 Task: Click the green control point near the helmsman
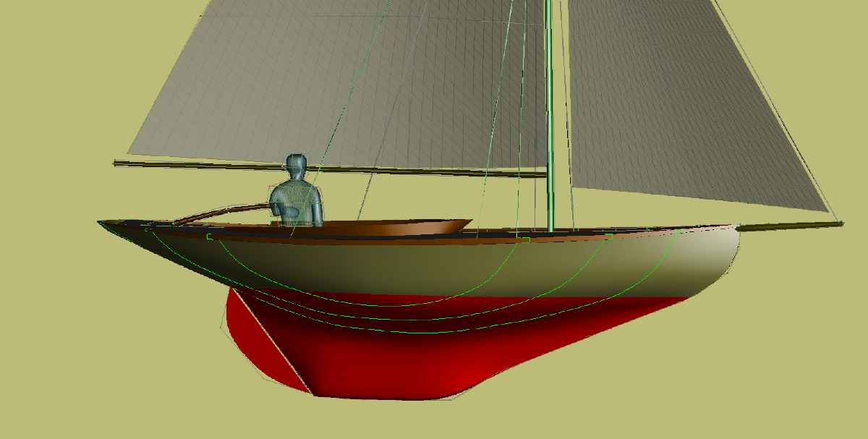[x=210, y=236]
